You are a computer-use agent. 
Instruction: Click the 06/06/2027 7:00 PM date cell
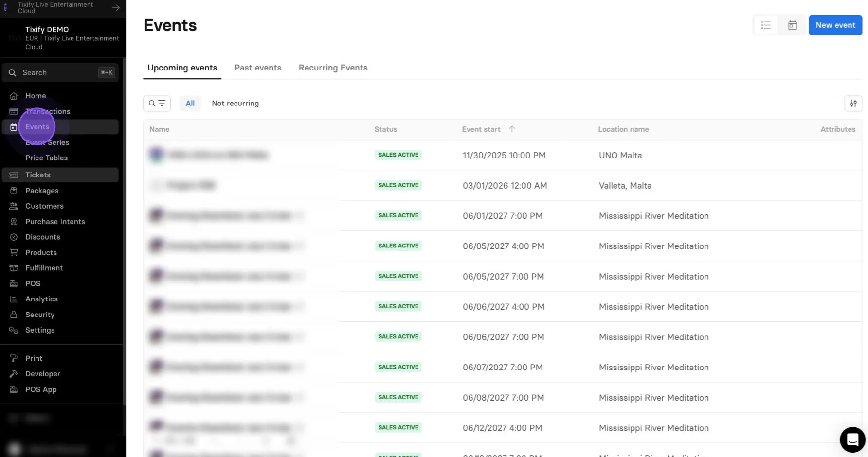tap(504, 337)
